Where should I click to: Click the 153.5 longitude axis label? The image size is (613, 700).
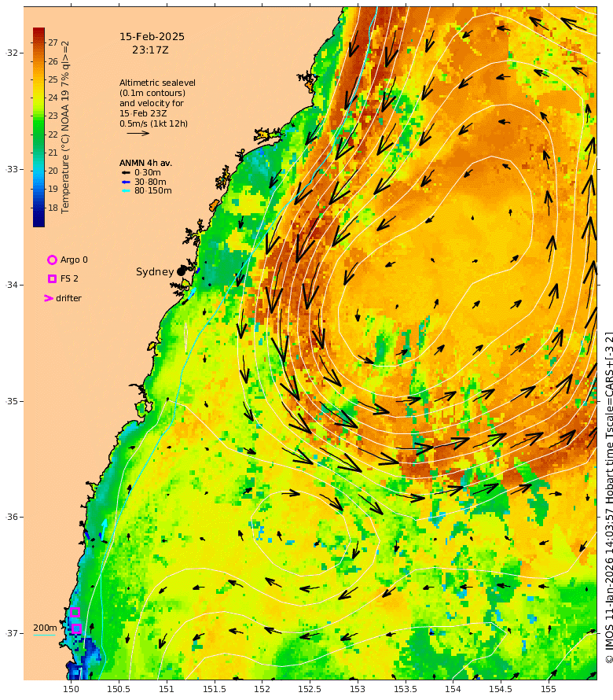click(405, 689)
